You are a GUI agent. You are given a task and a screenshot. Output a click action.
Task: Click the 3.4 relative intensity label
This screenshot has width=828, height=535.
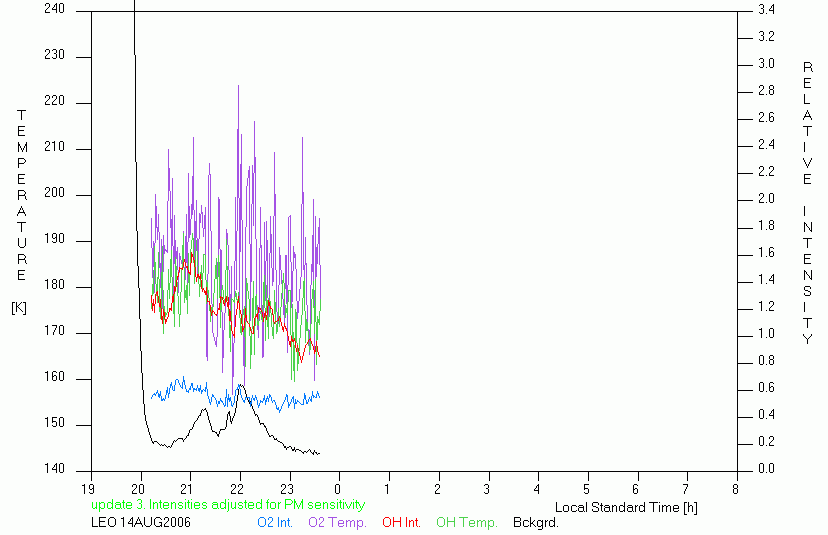[x=766, y=9]
